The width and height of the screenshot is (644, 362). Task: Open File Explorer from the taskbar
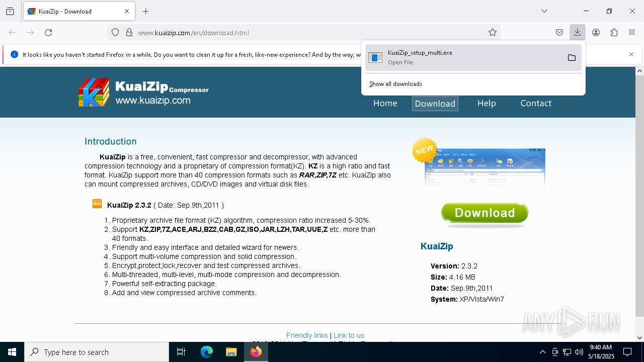pos(231,352)
